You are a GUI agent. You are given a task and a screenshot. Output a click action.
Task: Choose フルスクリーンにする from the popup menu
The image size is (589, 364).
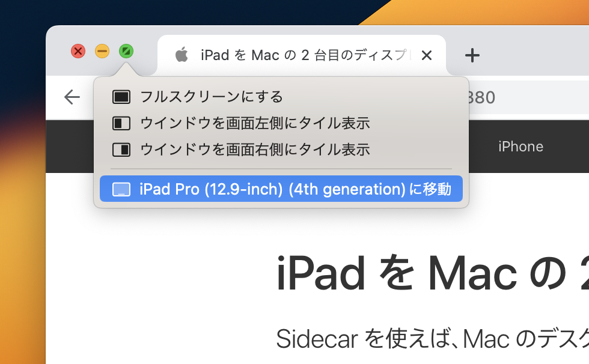tap(211, 97)
